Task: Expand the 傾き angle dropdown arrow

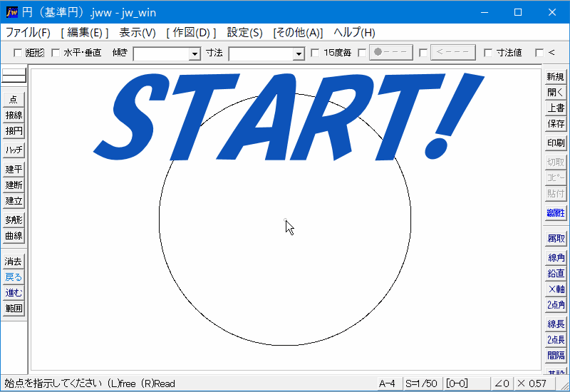Action: [x=195, y=54]
